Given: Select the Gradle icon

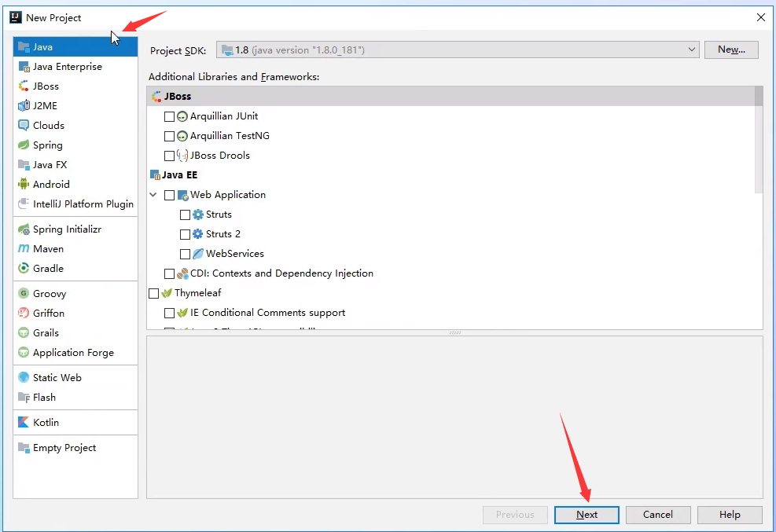Looking at the screenshot, I should 24,269.
